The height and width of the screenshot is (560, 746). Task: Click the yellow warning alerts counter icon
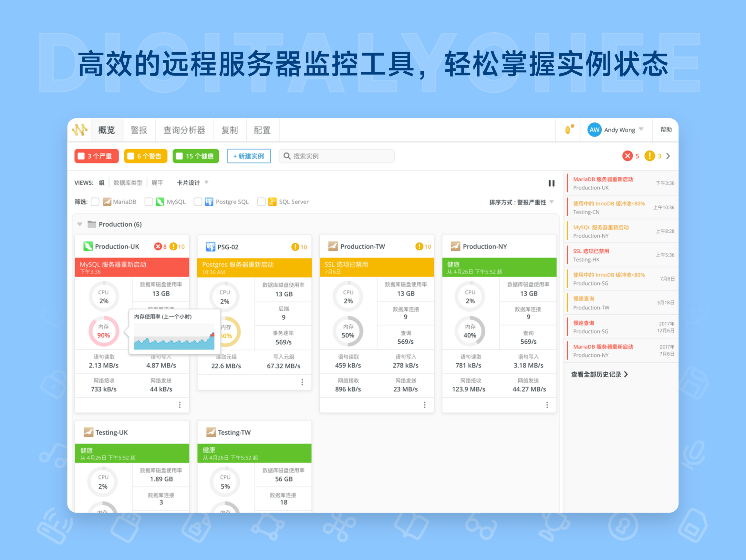tap(650, 156)
